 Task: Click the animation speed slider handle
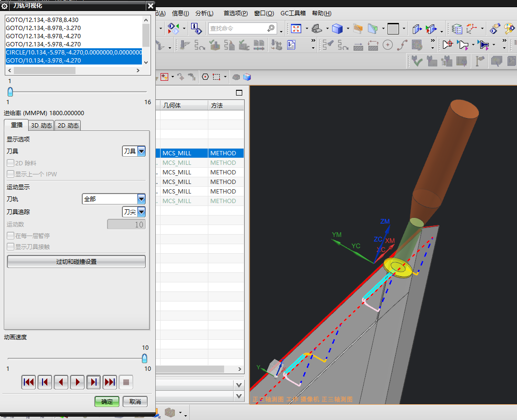[x=144, y=358]
